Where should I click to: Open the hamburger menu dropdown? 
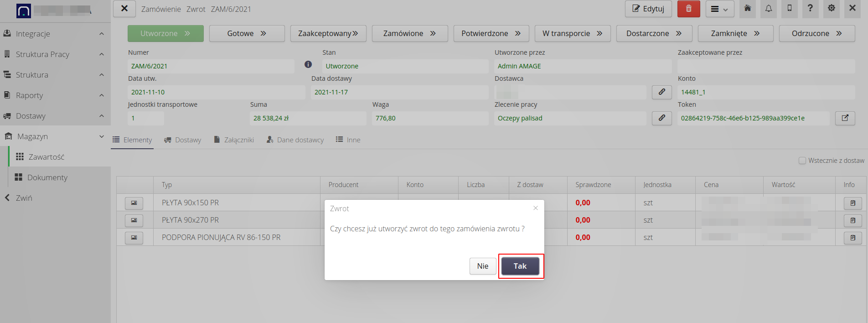pyautogui.click(x=719, y=9)
